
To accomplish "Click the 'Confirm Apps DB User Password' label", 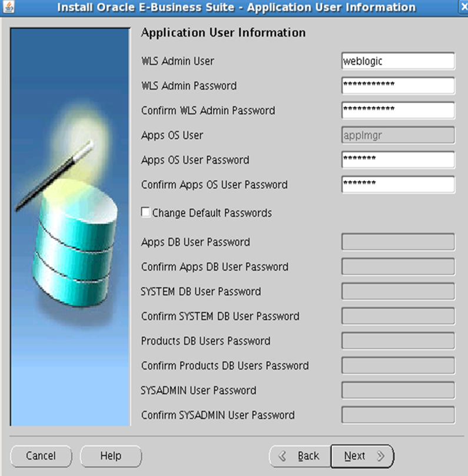I will coord(215,267).
